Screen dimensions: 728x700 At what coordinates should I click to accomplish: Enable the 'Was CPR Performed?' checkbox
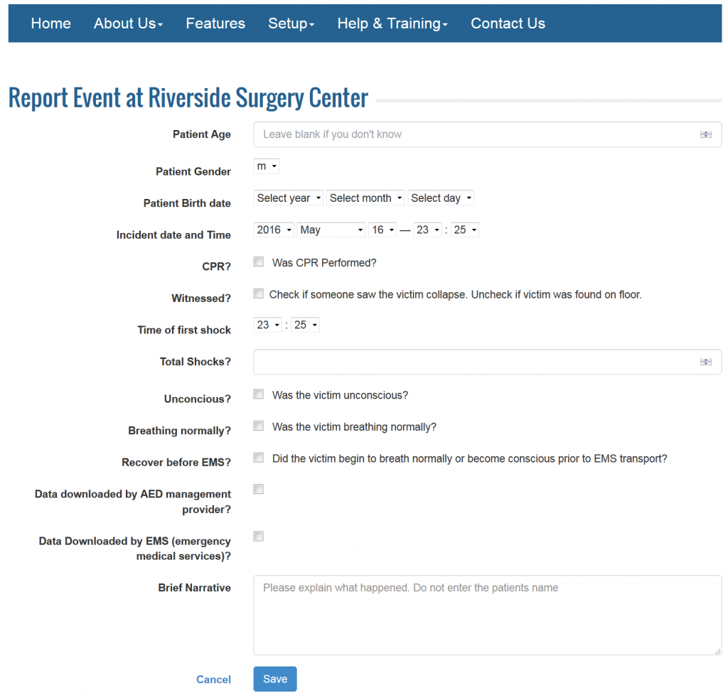coord(258,262)
